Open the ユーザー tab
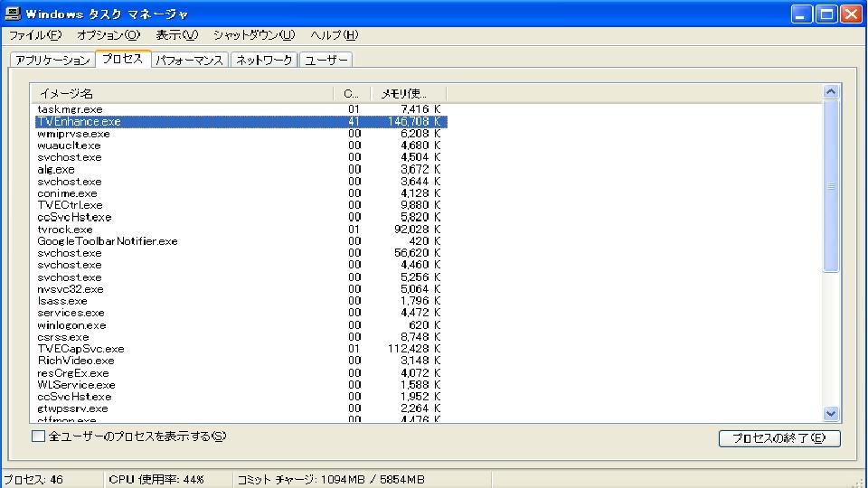Screen dimensions: 868x488 326,60
